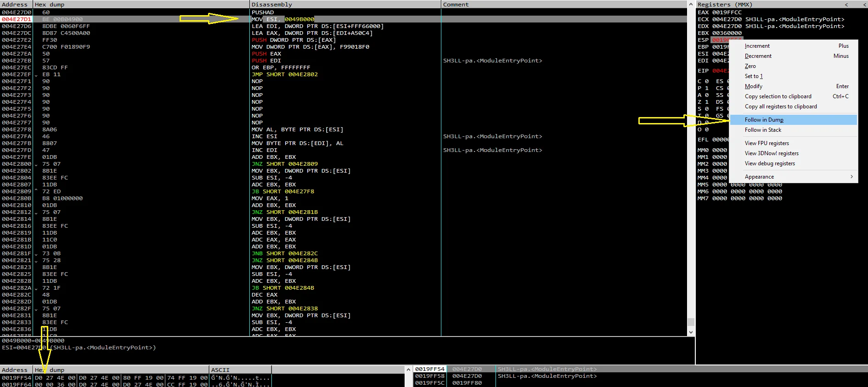The width and height of the screenshot is (868, 387).
Task: Click hex byte D0 in dump row 0019FF54
Action: pyautogui.click(x=39, y=378)
